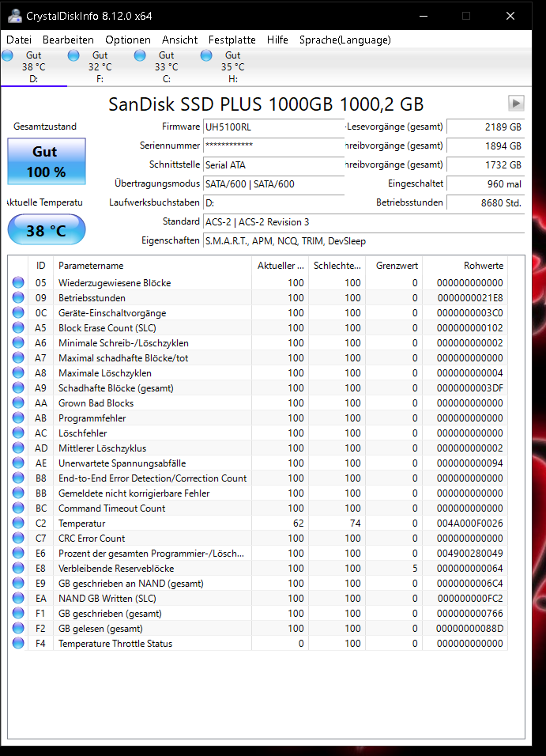Click the Betriebsstunden value 8680 Std.
Image resolution: width=546 pixels, height=756 pixels.
[486, 202]
